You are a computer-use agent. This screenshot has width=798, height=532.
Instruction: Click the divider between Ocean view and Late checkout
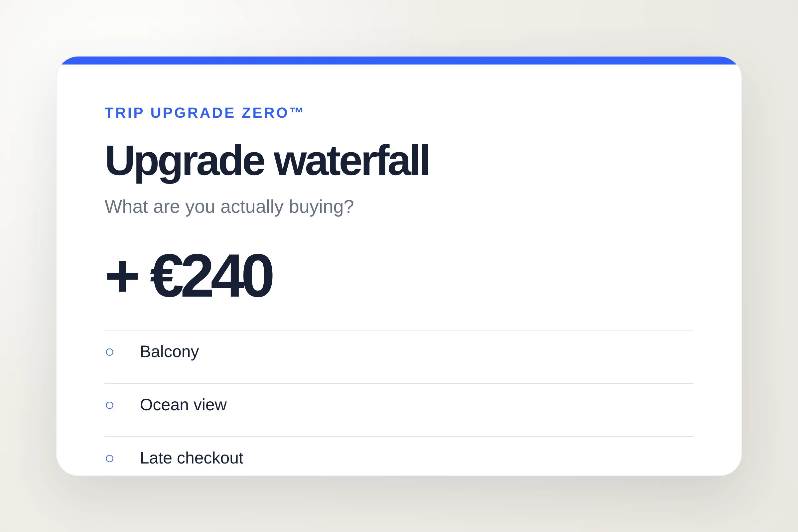tap(399, 437)
